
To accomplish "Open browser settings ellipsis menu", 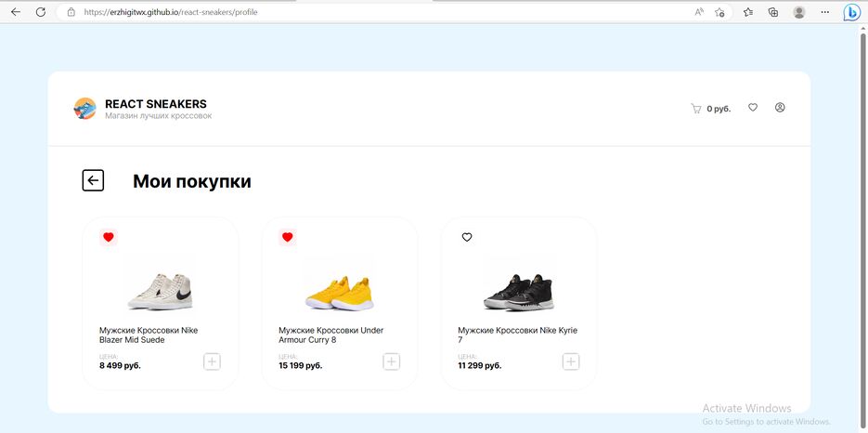I will click(824, 12).
